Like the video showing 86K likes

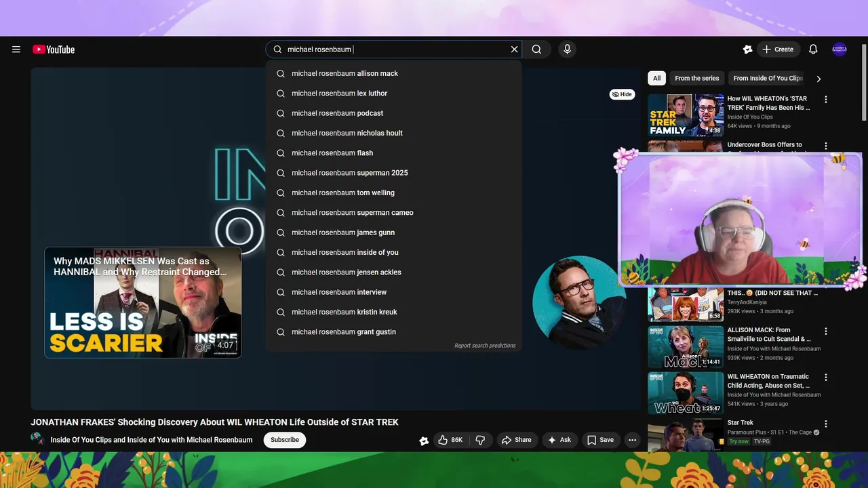coord(451,440)
